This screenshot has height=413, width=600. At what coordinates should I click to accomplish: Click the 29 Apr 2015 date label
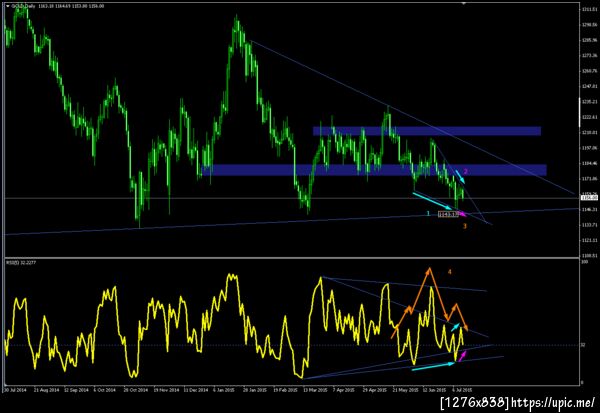pos(375,390)
